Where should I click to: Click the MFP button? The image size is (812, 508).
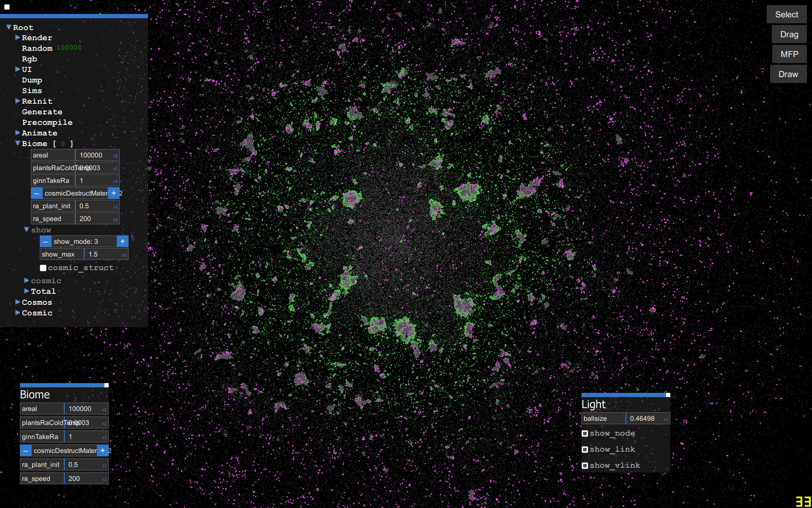[x=789, y=54]
